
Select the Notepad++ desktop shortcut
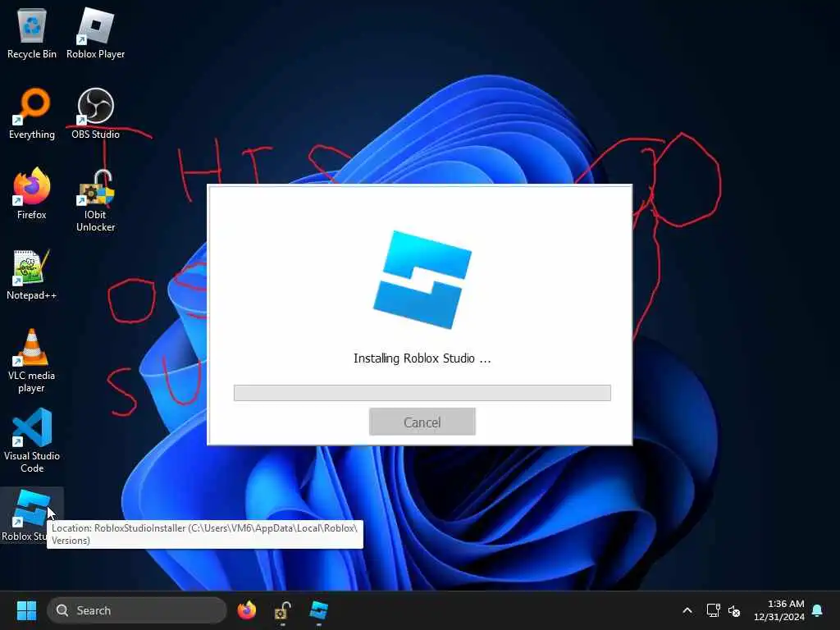click(32, 274)
